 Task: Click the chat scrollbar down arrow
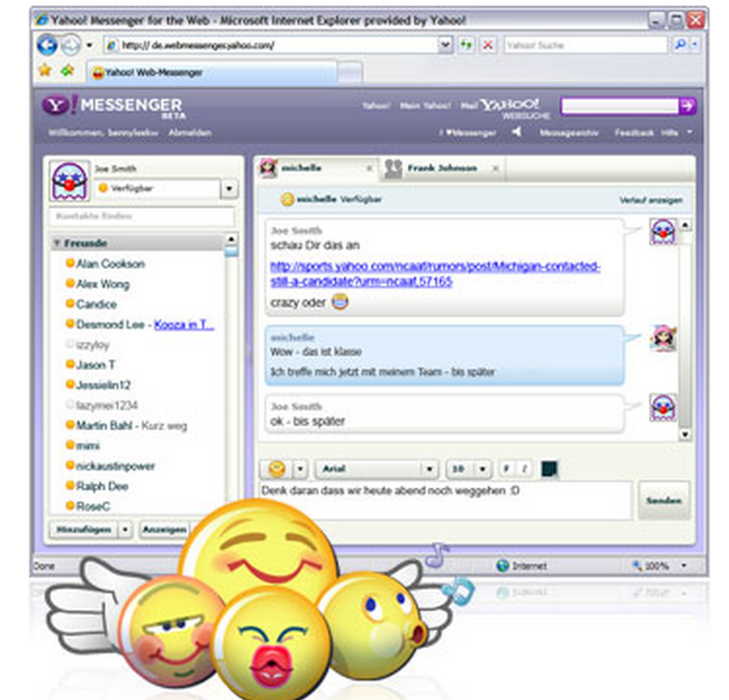point(685,435)
